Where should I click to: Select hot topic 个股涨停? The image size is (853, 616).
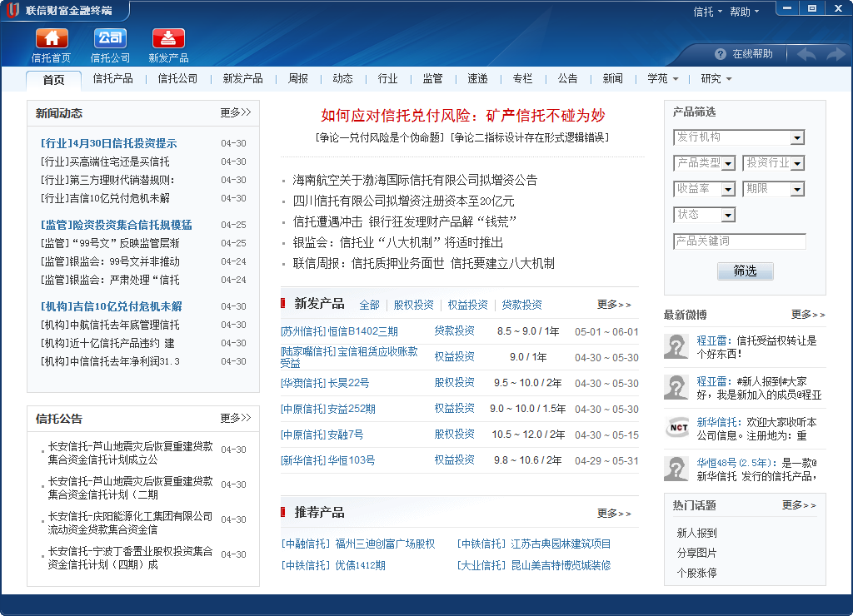[697, 573]
